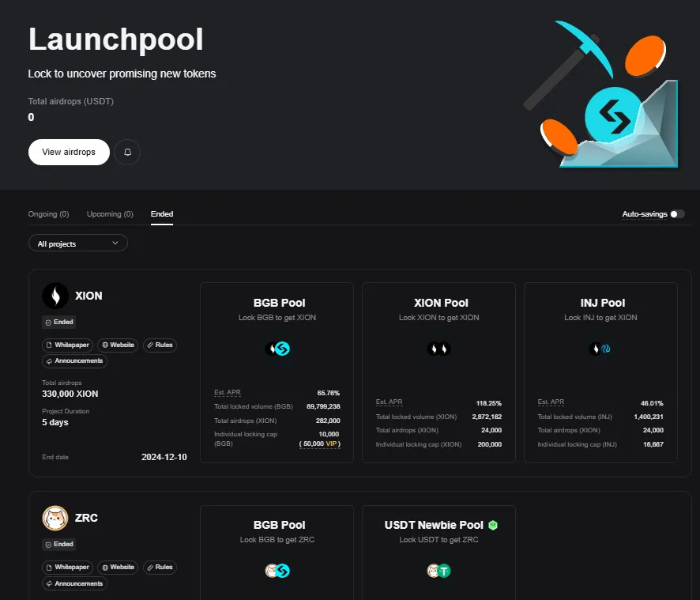Select the Ended tab
The width and height of the screenshot is (700, 600).
point(161,213)
